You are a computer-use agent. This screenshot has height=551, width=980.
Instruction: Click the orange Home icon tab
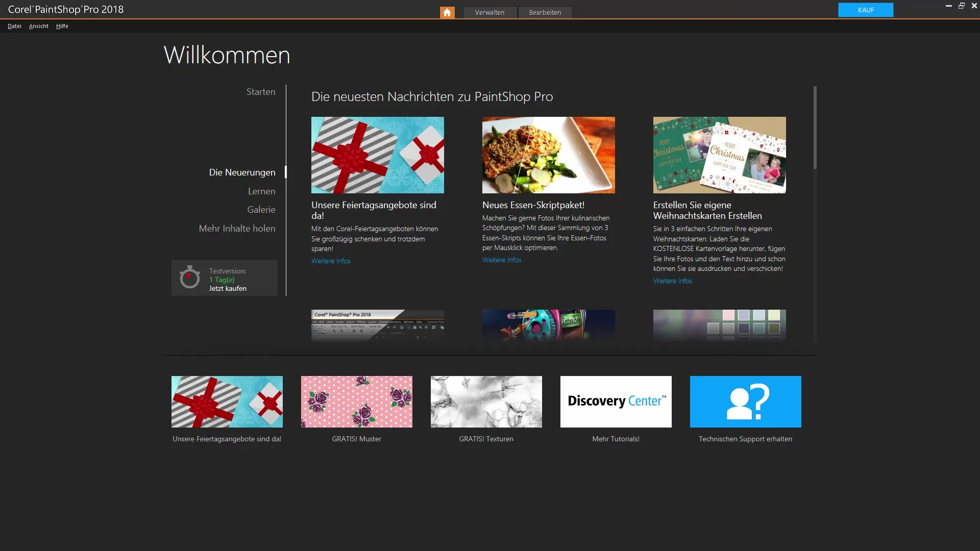point(447,12)
